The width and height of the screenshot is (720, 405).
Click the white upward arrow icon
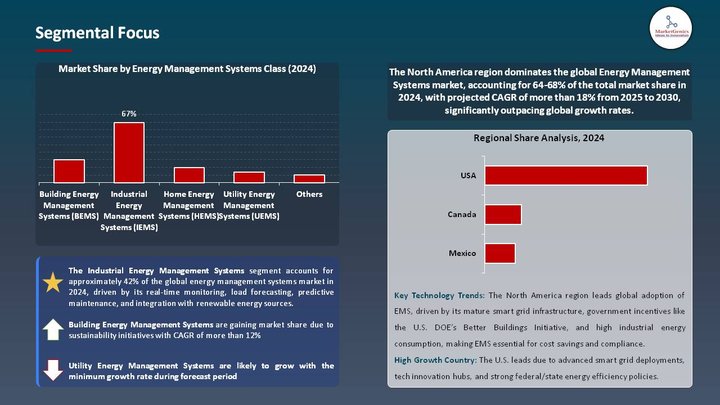(x=52, y=331)
